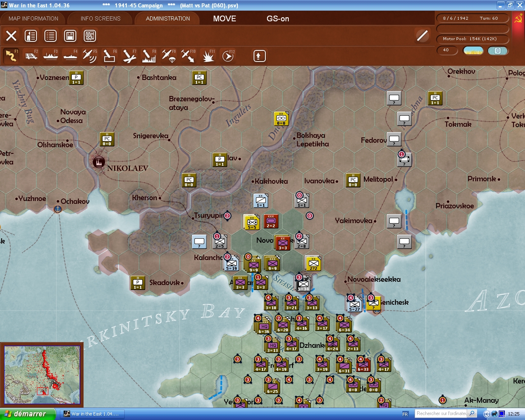525x420 pixels.
Task: Click the brick-pattern grid toolbar icon
Action: [90, 36]
